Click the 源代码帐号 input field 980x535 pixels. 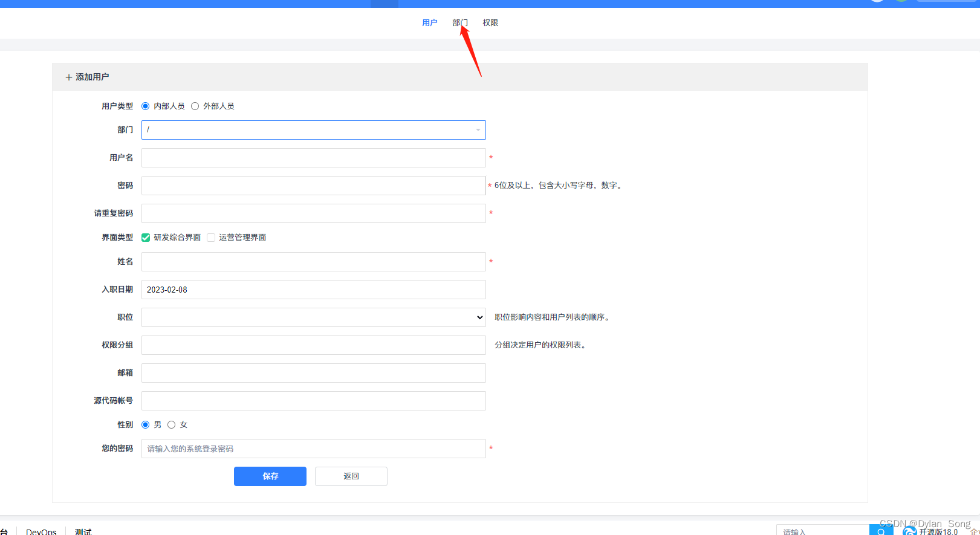tap(313, 401)
